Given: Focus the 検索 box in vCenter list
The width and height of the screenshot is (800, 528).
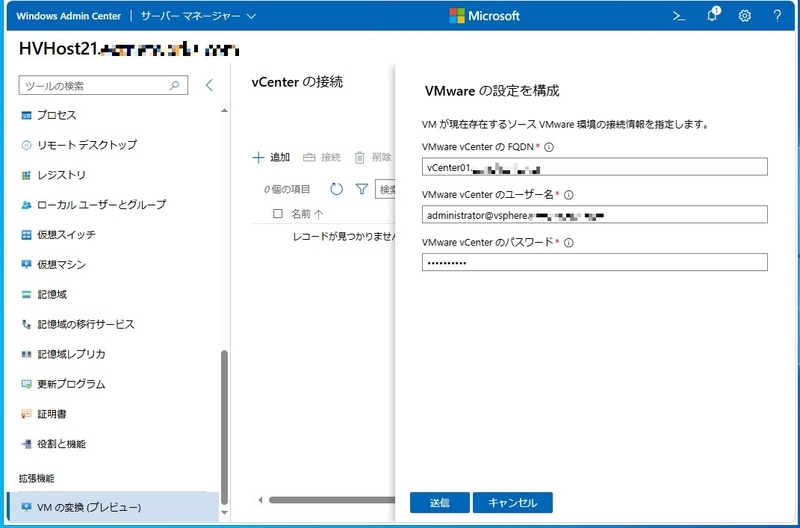Looking at the screenshot, I should (x=385, y=189).
